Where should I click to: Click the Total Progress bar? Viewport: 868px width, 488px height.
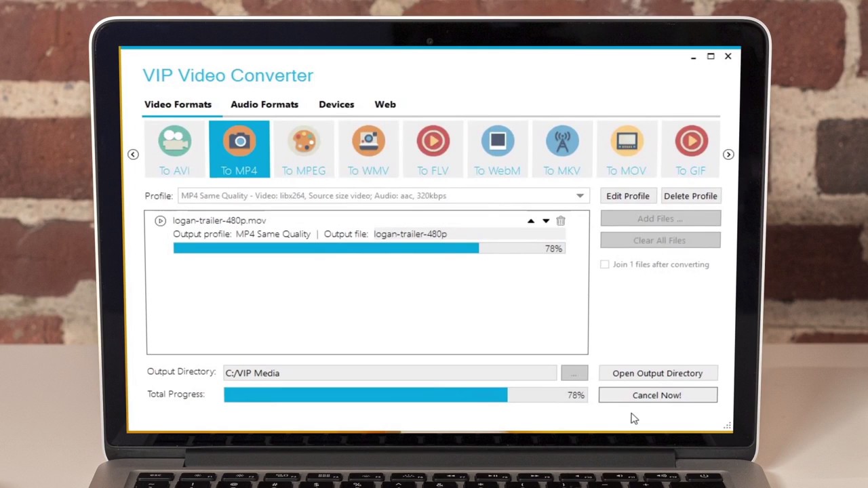click(x=406, y=395)
